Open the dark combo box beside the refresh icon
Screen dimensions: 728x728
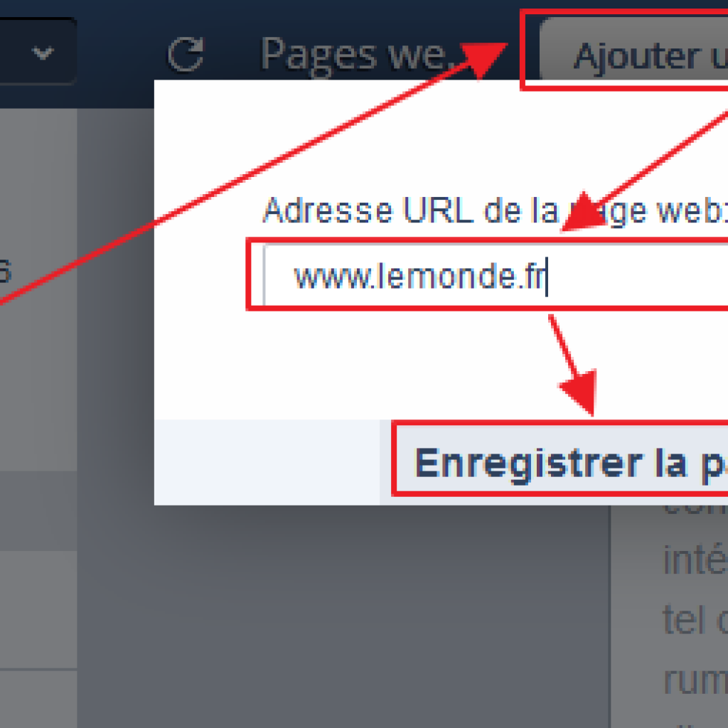(37, 51)
